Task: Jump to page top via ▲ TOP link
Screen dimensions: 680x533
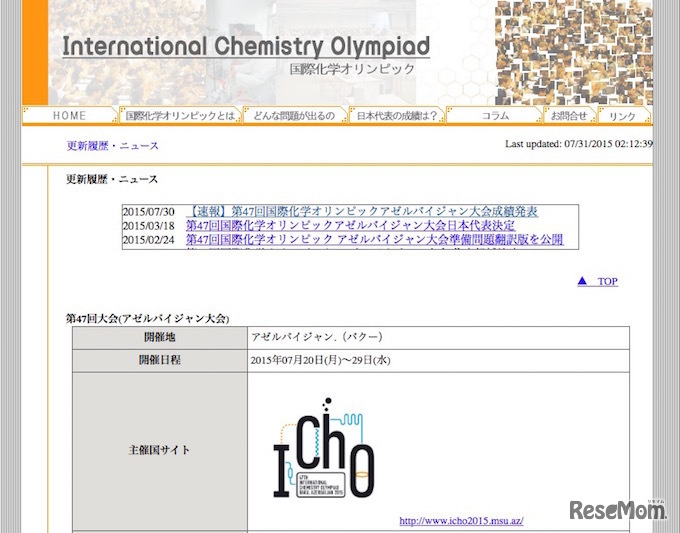Action: [598, 281]
